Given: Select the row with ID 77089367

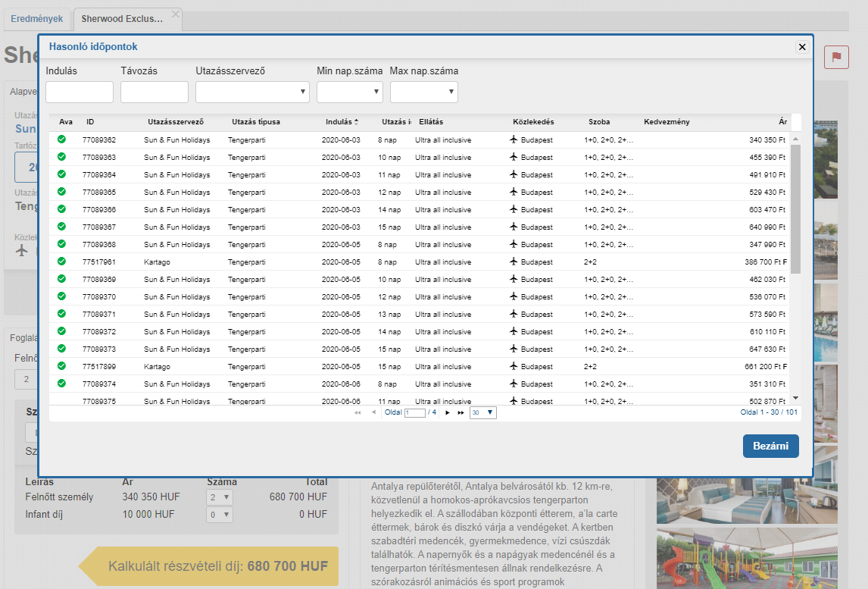Looking at the screenshot, I should tap(419, 227).
